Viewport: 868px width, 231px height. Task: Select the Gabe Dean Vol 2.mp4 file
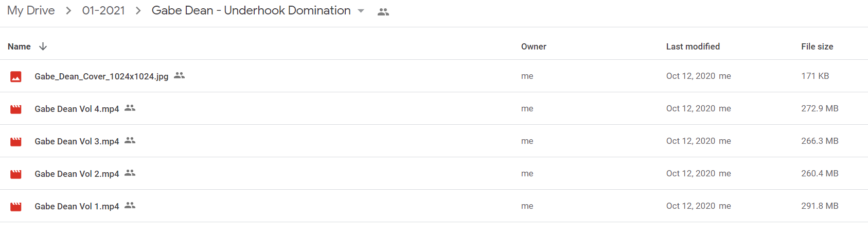[434, 174]
